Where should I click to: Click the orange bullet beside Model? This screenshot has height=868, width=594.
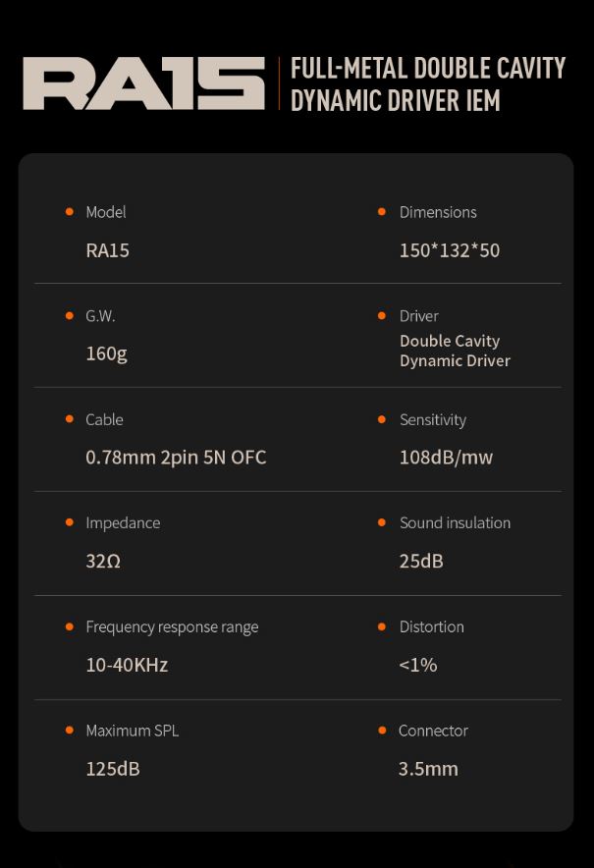(x=69, y=212)
